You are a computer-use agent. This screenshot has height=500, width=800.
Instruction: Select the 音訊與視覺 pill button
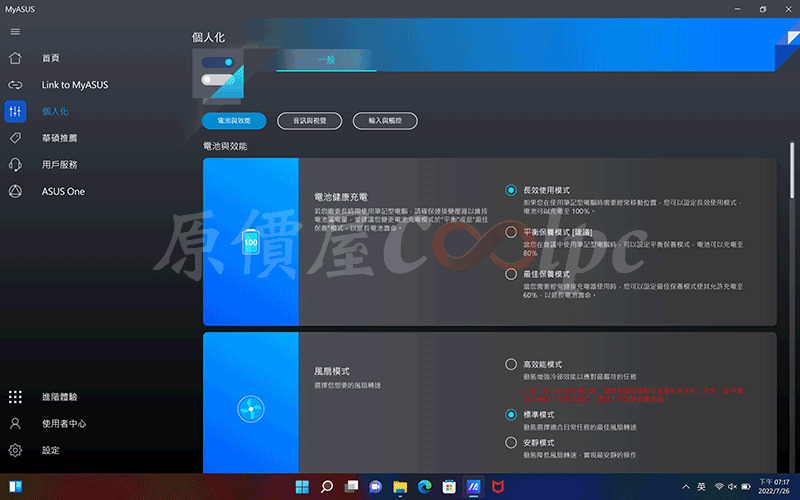[x=310, y=121]
